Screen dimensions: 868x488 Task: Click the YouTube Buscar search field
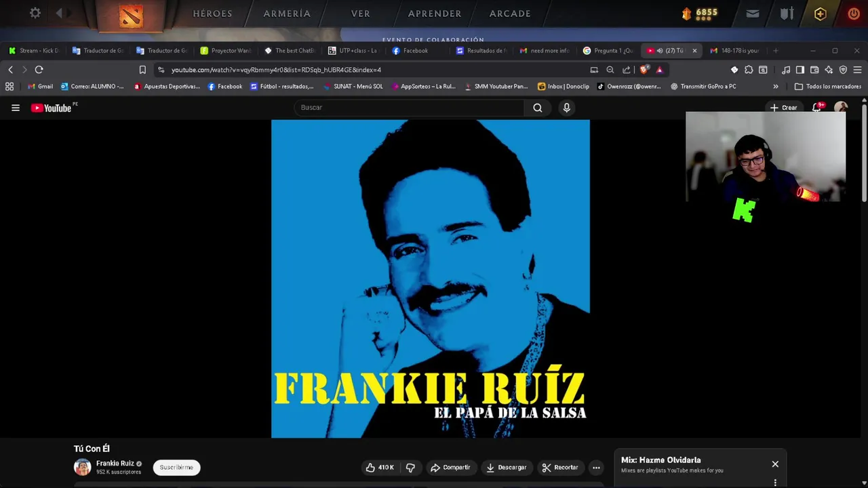[410, 107]
